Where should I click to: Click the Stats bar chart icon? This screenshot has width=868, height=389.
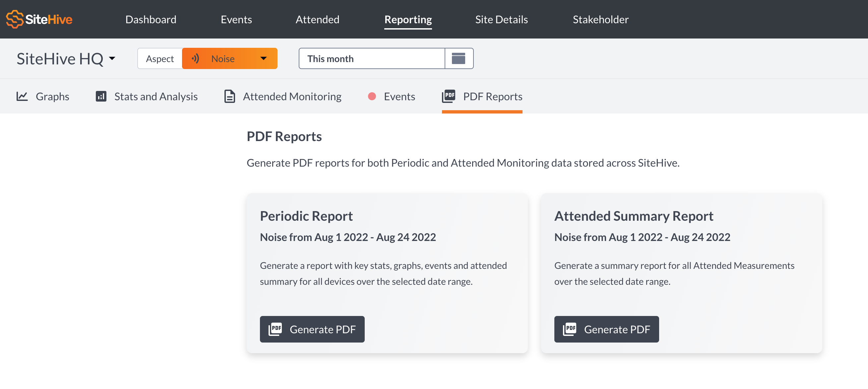(101, 96)
